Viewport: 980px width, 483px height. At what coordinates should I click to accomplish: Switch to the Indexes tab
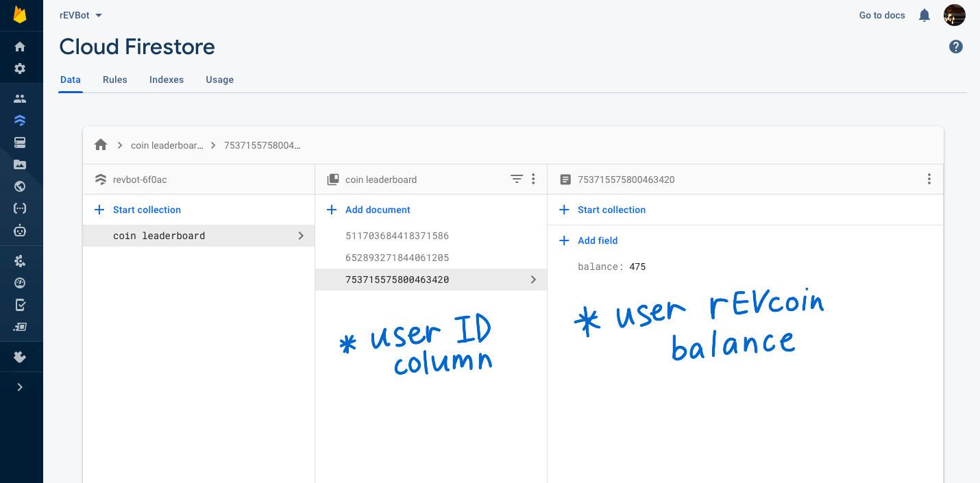(167, 79)
